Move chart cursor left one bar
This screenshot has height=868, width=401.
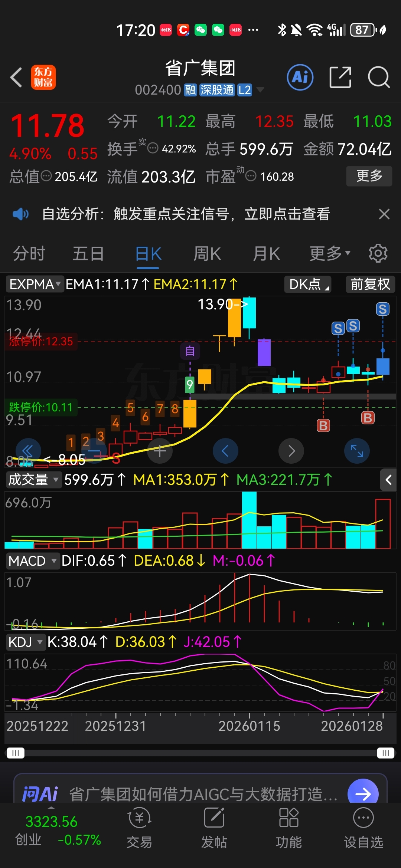pyautogui.click(x=225, y=451)
